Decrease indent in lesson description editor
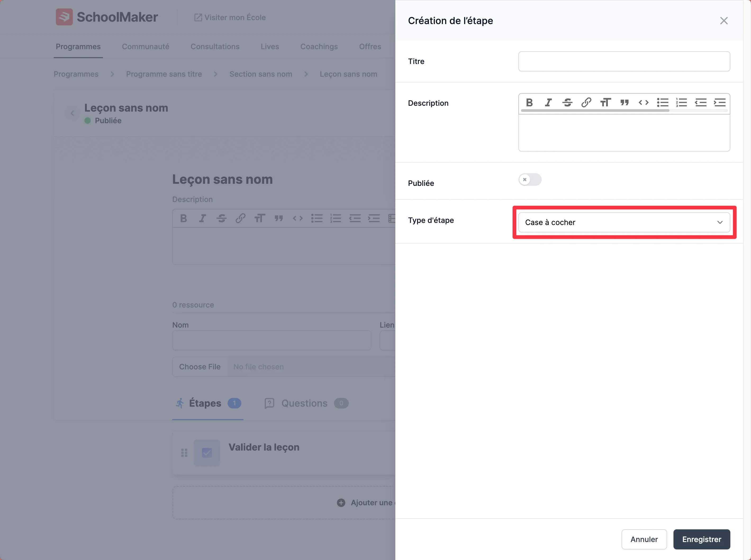Image resolution: width=751 pixels, height=560 pixels. click(355, 218)
